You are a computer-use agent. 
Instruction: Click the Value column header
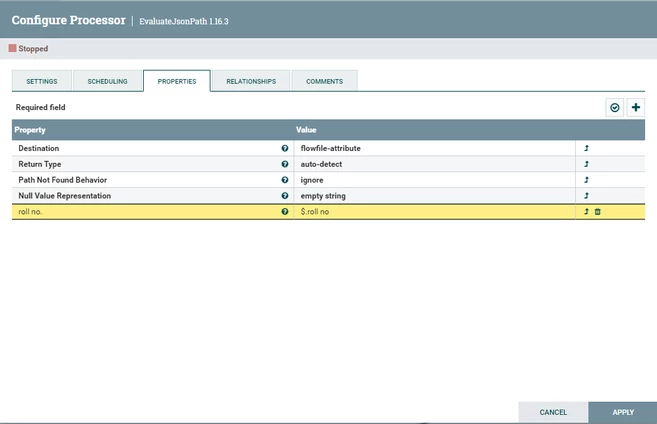tap(306, 130)
